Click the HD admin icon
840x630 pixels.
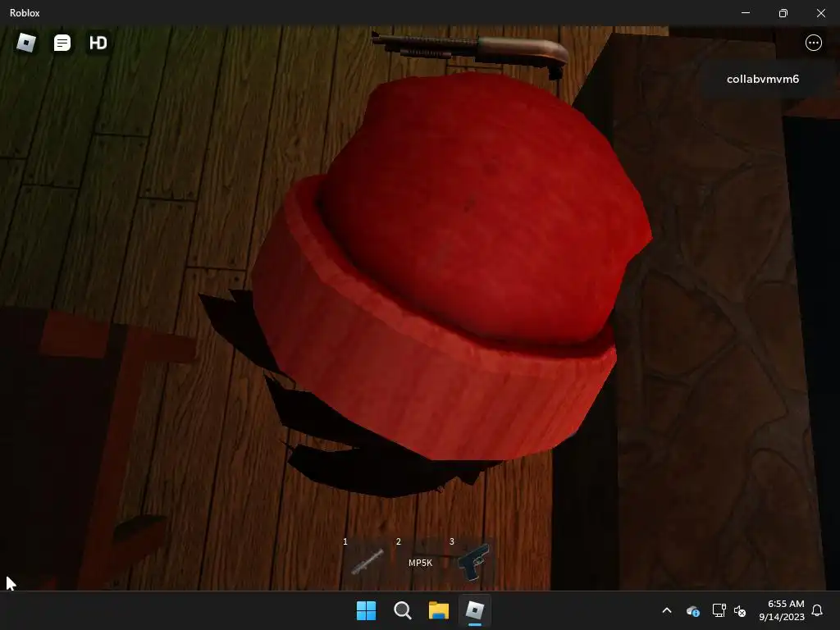98,43
